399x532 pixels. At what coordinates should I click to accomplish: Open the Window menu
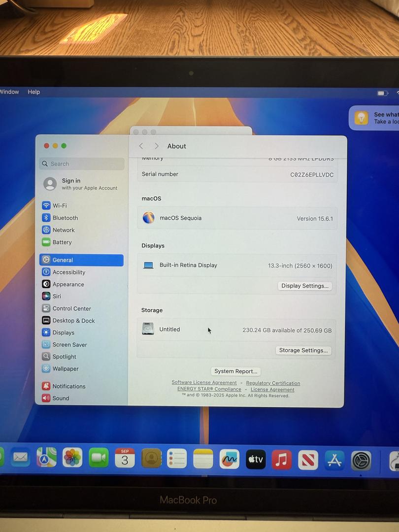click(x=9, y=92)
